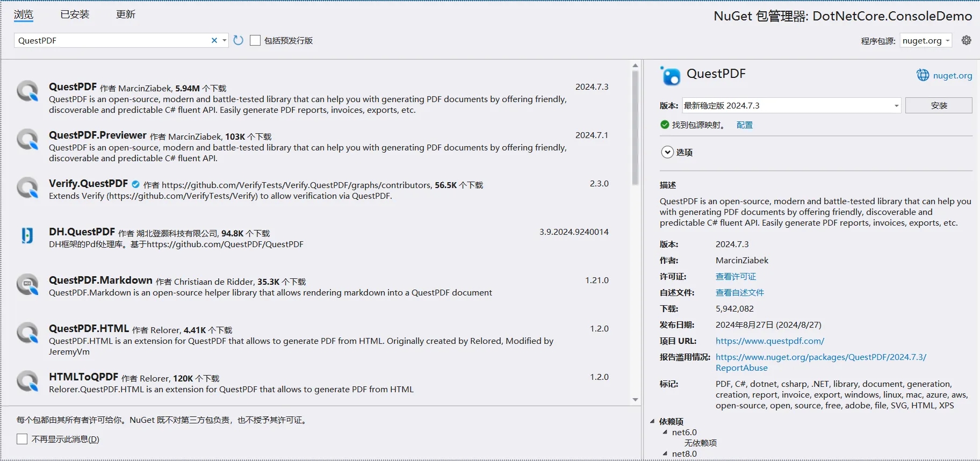Open the 查看许可证 license link
Viewport: 980px width, 461px height.
(x=736, y=276)
